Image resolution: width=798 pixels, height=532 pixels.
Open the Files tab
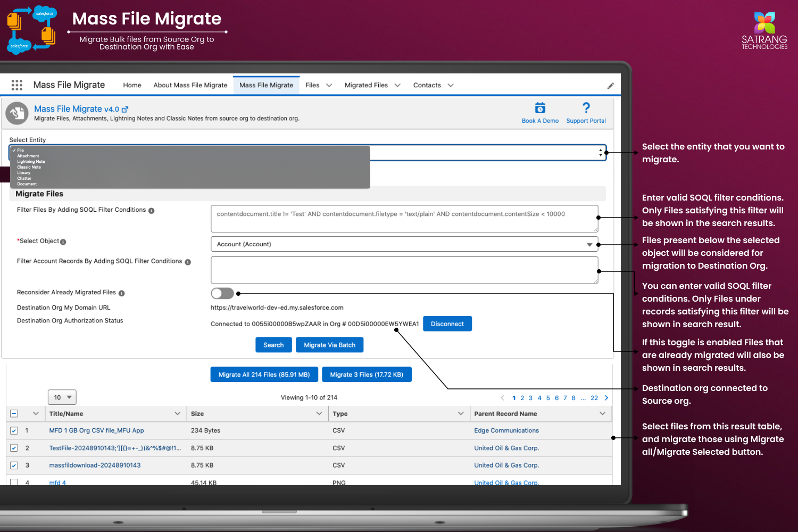[312, 85]
